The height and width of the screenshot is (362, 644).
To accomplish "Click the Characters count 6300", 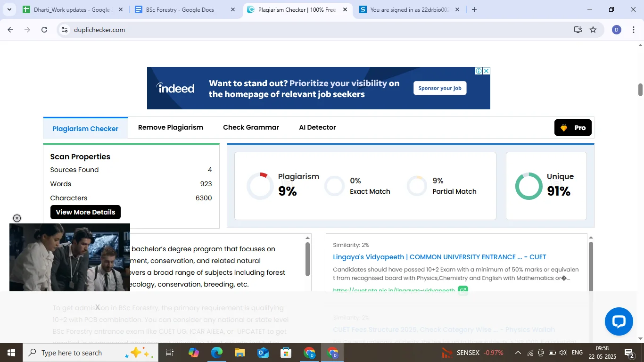I will point(204,198).
